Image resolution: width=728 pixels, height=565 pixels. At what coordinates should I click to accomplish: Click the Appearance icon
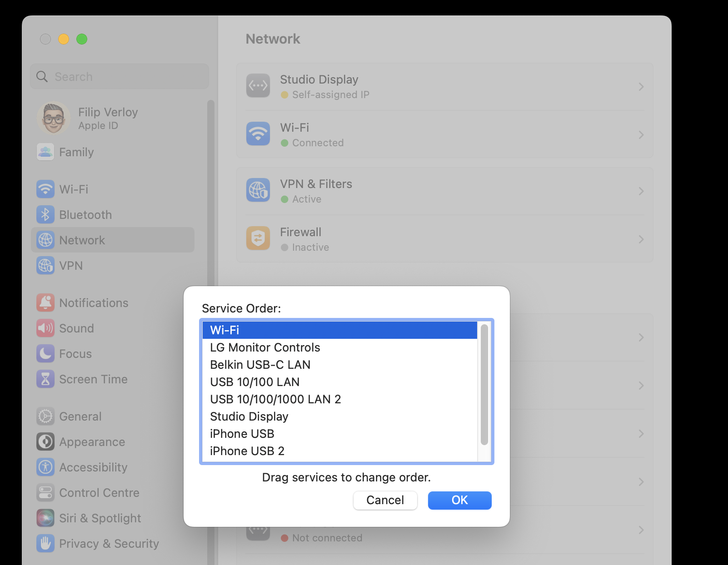[45, 441]
